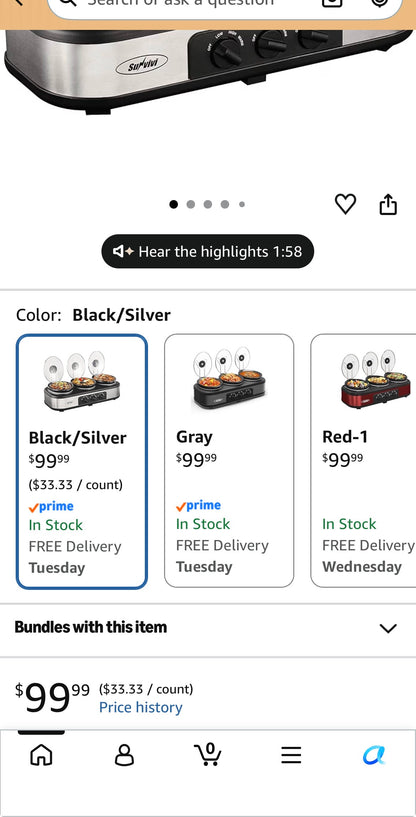This screenshot has height=817, width=416.
Task: Open the hamburger menu icon
Action: coord(291,754)
